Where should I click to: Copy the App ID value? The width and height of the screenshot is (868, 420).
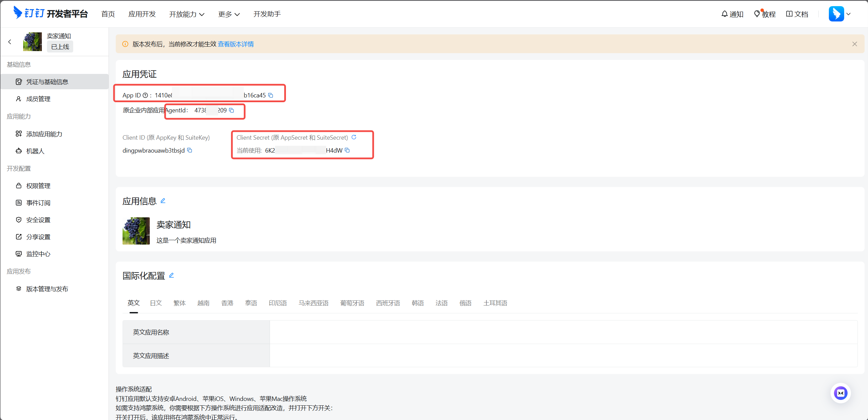[x=271, y=95]
